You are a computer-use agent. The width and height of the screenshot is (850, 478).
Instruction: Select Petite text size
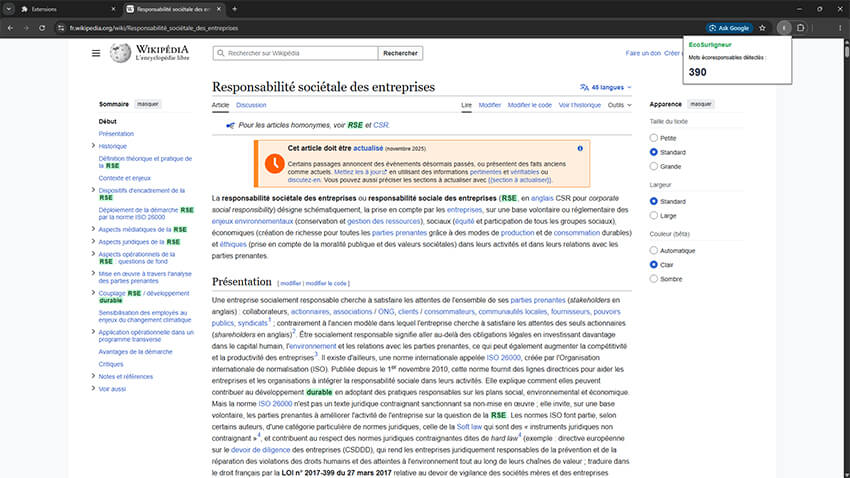coord(653,138)
